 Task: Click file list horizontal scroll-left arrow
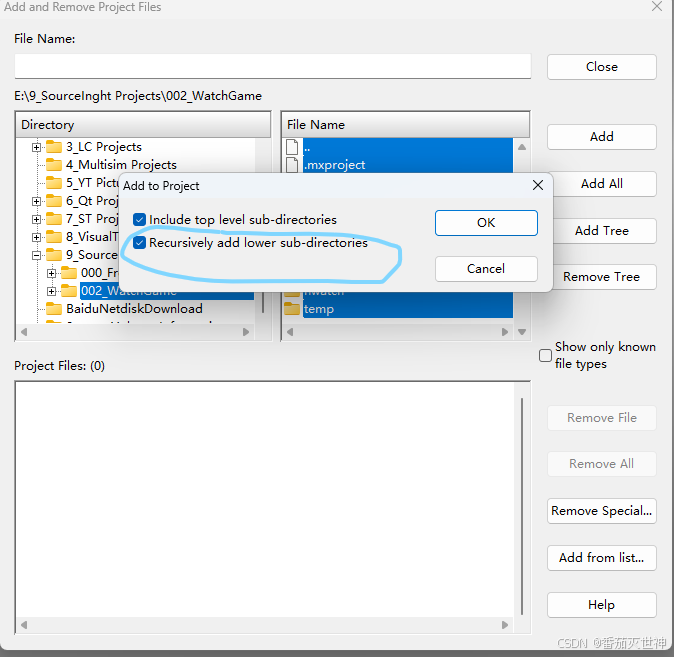[x=290, y=332]
